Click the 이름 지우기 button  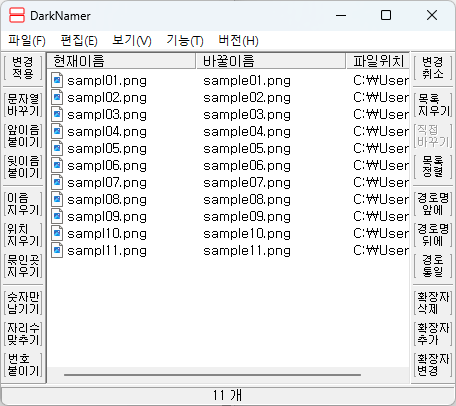tap(23, 204)
